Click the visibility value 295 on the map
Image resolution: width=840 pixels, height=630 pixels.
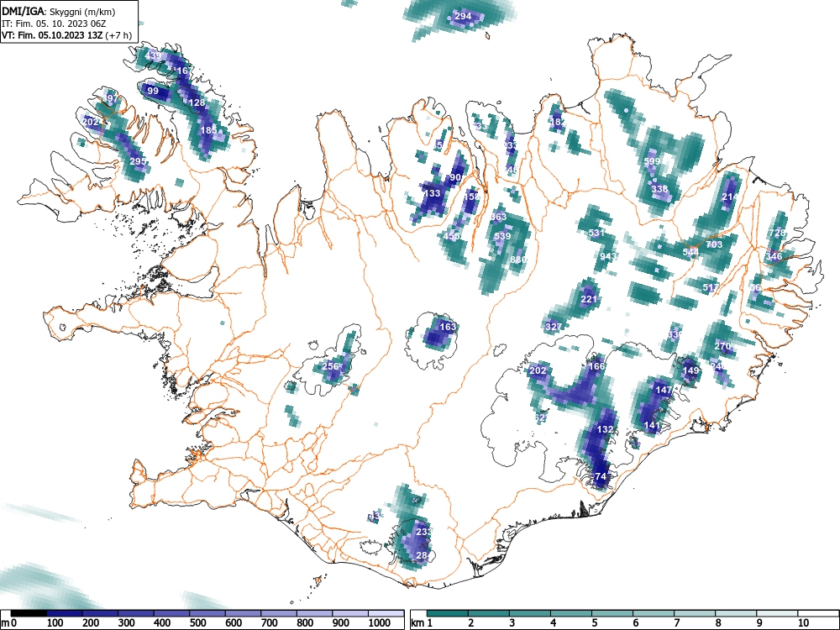138,161
